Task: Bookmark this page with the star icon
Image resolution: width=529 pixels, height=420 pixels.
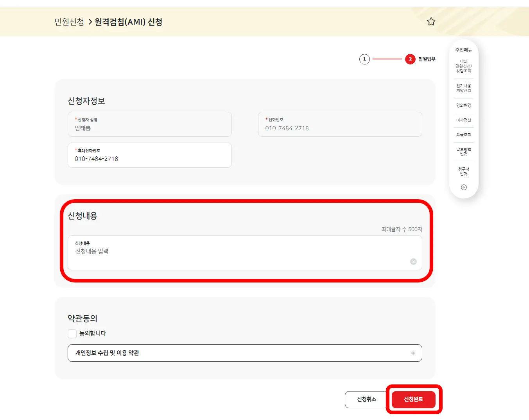Action: [x=431, y=21]
